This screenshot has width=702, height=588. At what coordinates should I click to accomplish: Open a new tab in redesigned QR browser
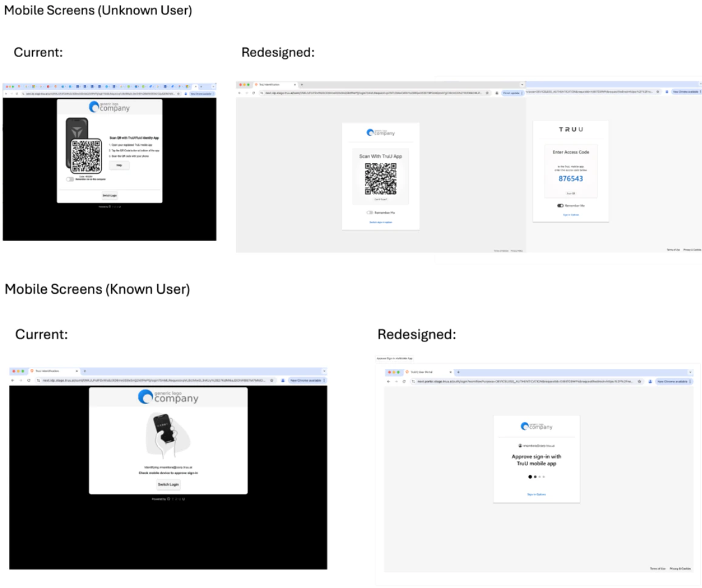[302, 84]
